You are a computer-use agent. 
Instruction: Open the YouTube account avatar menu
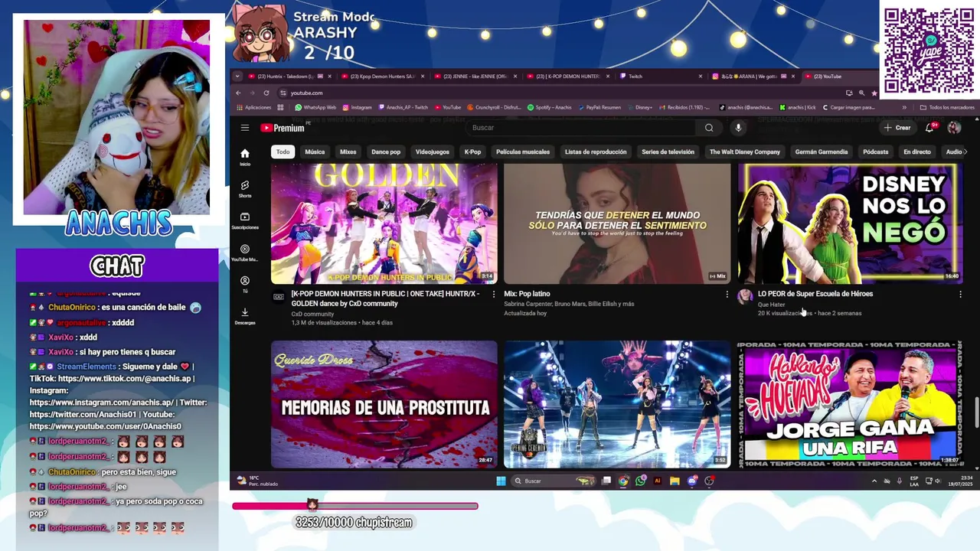tap(954, 128)
